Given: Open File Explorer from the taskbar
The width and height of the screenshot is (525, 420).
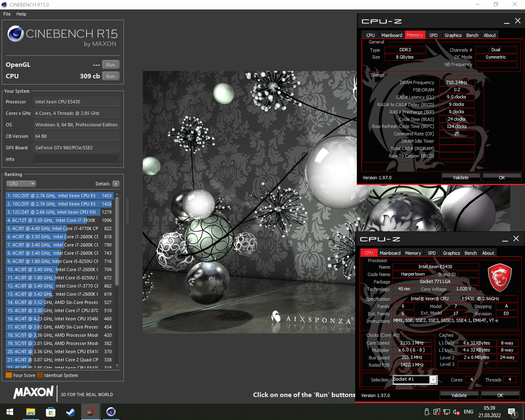Looking at the screenshot, I should click(31, 412).
